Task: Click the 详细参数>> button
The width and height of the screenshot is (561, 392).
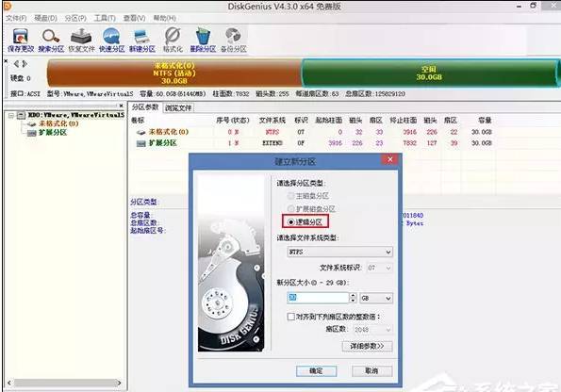Action: point(367,346)
